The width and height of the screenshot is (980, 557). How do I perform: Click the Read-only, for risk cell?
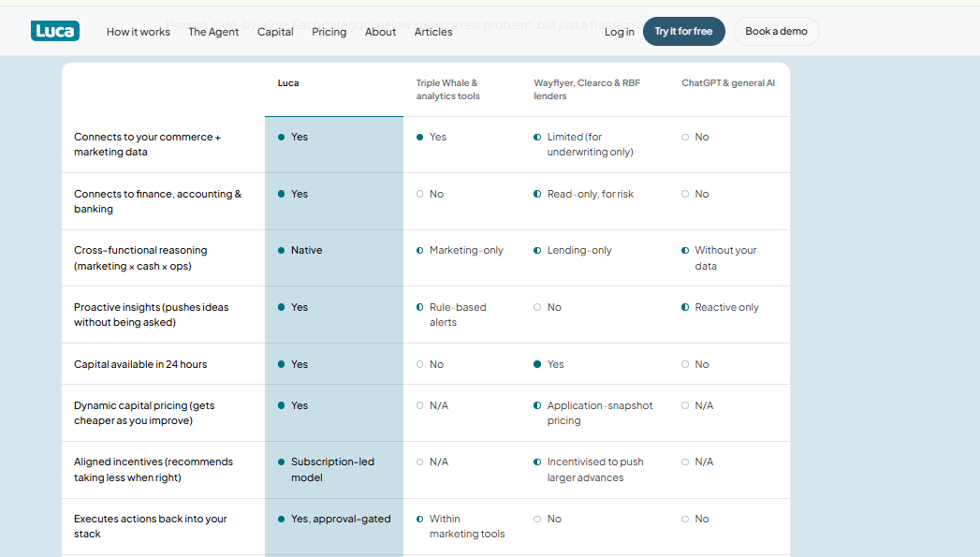pyautogui.click(x=590, y=195)
